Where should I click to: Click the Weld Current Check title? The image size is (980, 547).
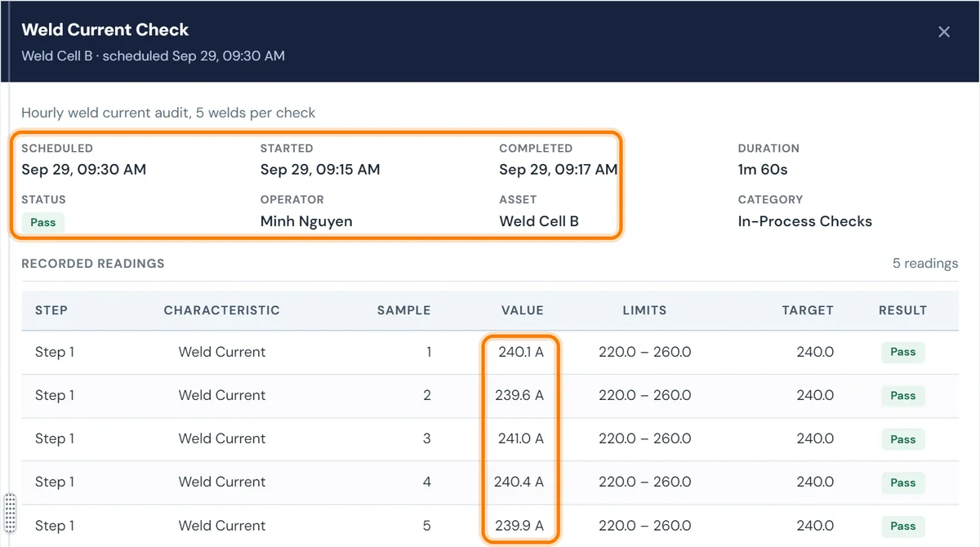(x=105, y=30)
